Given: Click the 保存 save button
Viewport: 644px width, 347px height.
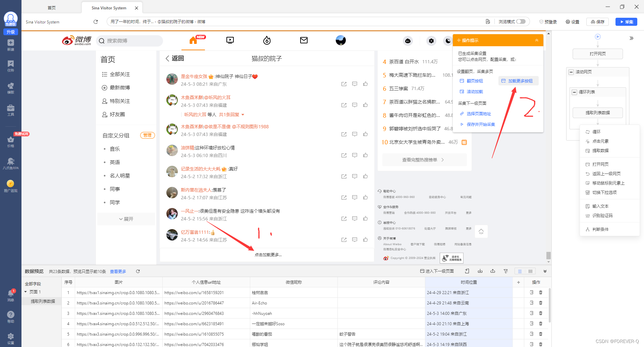Looking at the screenshot, I should tap(597, 22).
